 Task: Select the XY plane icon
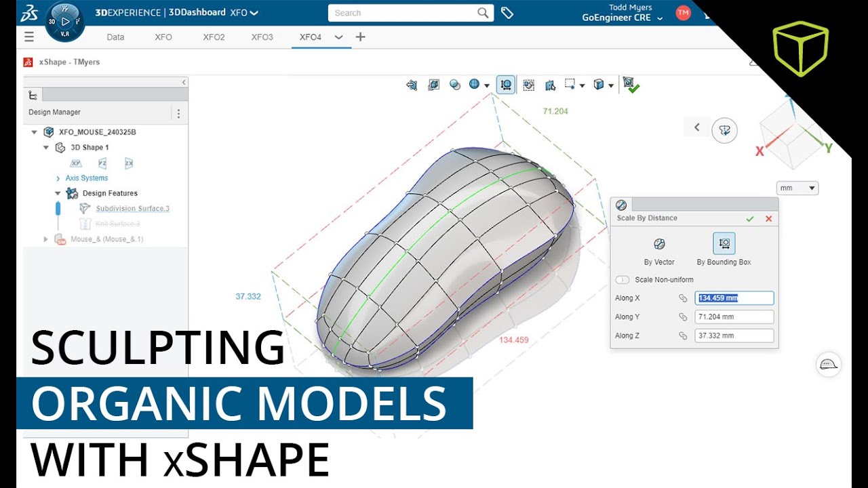[76, 163]
